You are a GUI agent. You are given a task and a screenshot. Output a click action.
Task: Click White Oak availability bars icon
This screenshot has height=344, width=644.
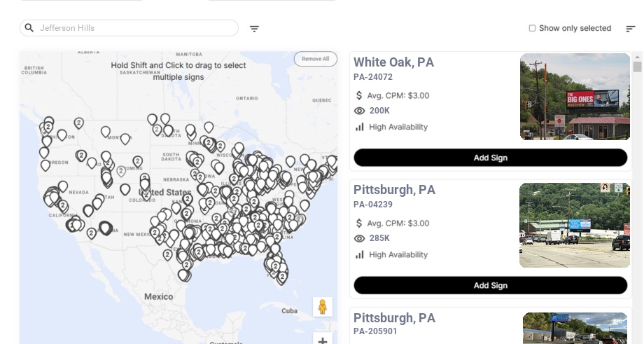tap(360, 127)
